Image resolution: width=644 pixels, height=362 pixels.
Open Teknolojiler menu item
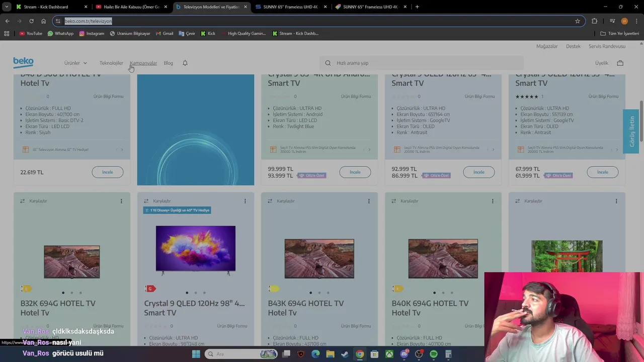tap(111, 63)
